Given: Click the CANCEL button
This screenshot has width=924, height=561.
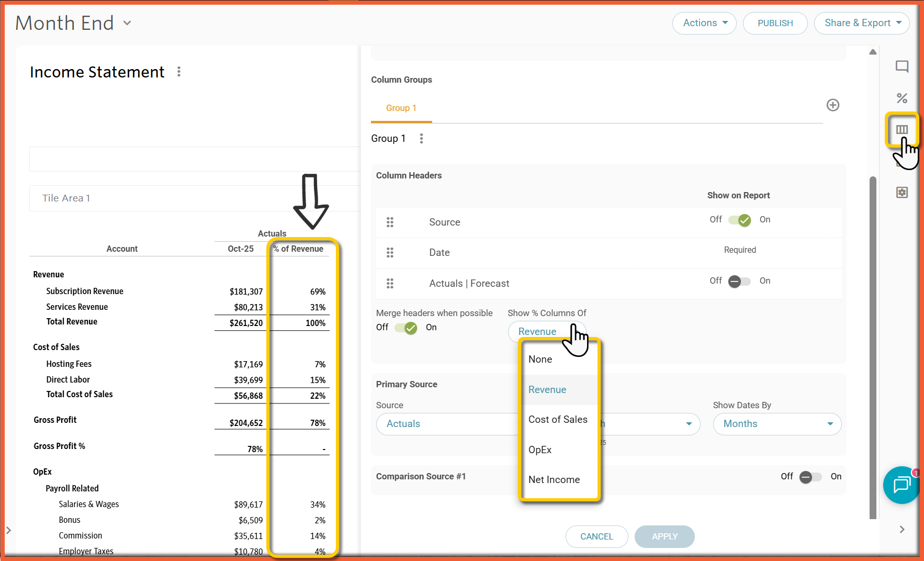Looking at the screenshot, I should pyautogui.click(x=596, y=536).
